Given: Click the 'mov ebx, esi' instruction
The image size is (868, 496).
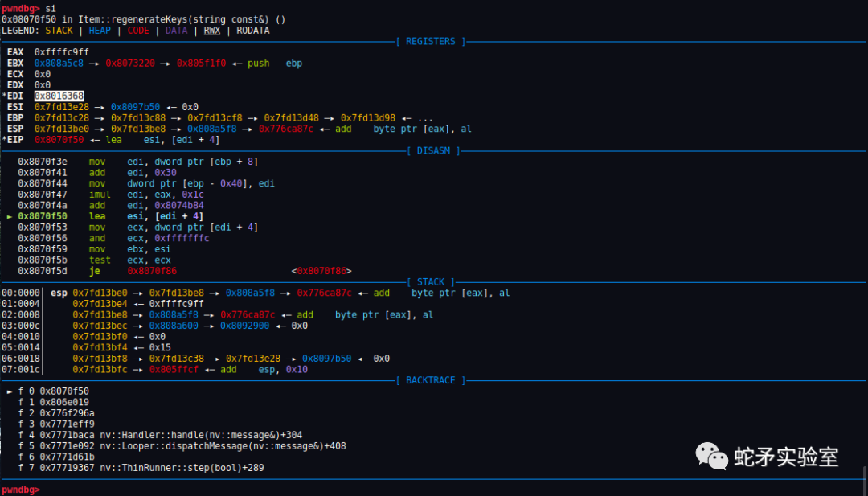Looking at the screenshot, I should pyautogui.click(x=129, y=250).
